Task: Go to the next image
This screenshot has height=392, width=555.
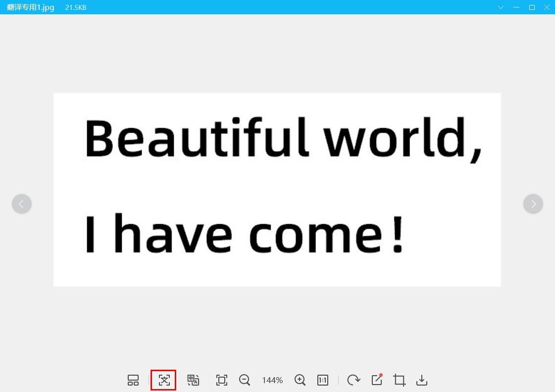Action: coord(533,204)
